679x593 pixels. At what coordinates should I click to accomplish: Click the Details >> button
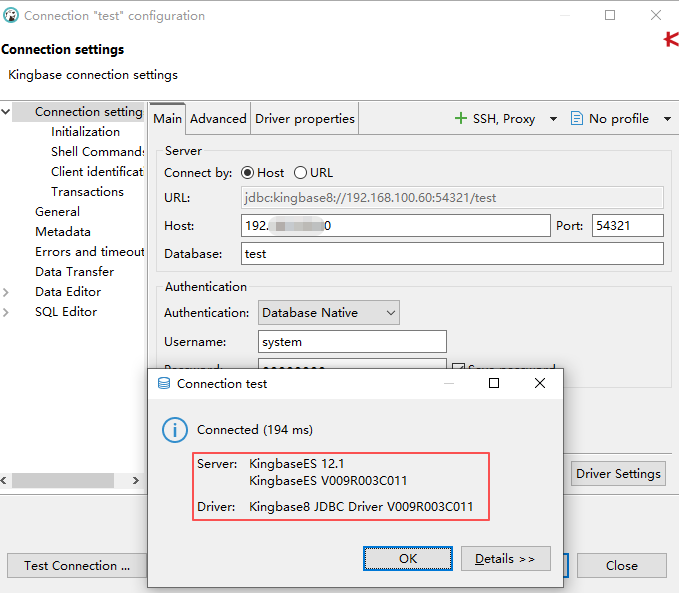(505, 559)
